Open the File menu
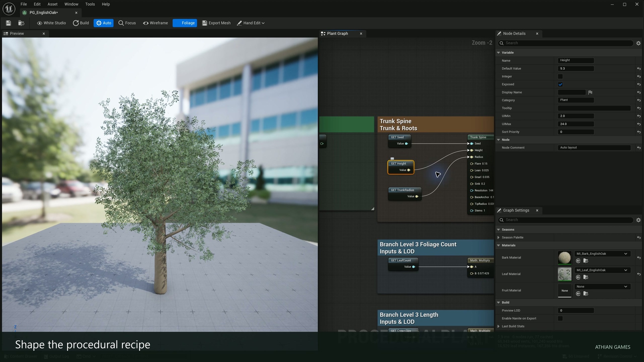644x362 pixels. click(23, 4)
